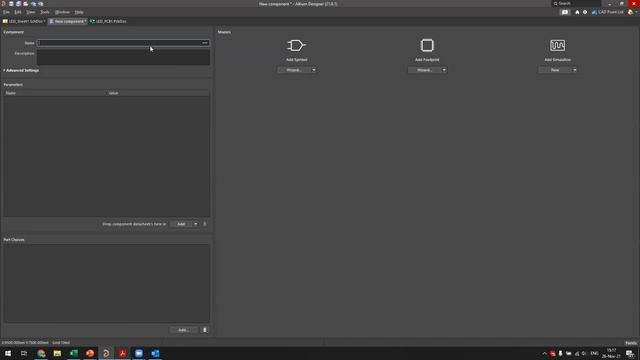Click Add button under Parameters table
Screen dimensions: 640x360
click(181, 224)
